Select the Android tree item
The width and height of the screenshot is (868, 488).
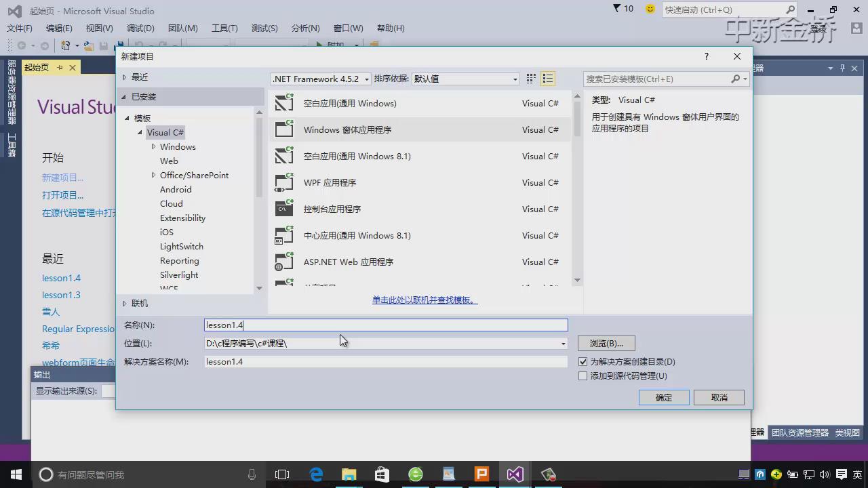[176, 189]
